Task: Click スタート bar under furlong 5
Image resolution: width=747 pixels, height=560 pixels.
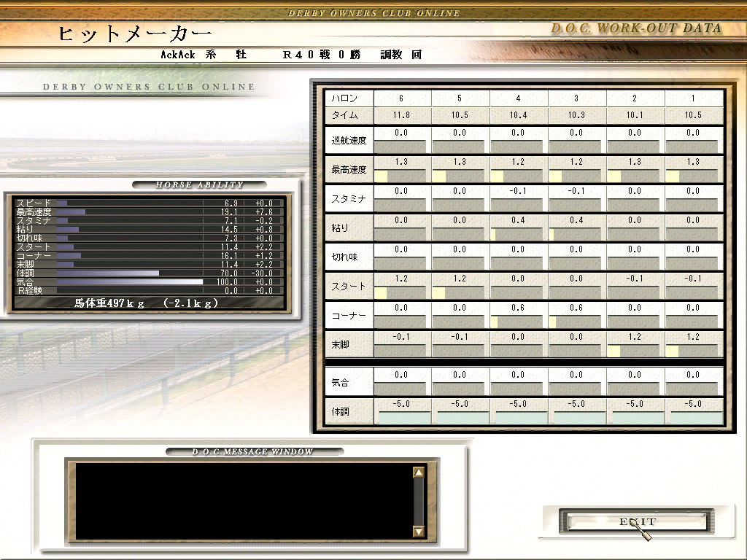Action: pyautogui.click(x=458, y=293)
